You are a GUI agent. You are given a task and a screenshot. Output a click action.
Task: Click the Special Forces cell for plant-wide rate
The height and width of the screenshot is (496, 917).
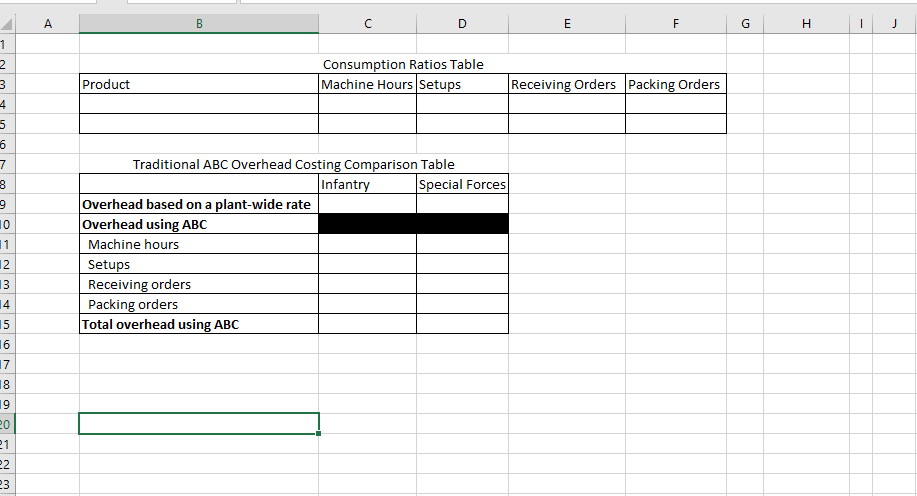(x=462, y=204)
